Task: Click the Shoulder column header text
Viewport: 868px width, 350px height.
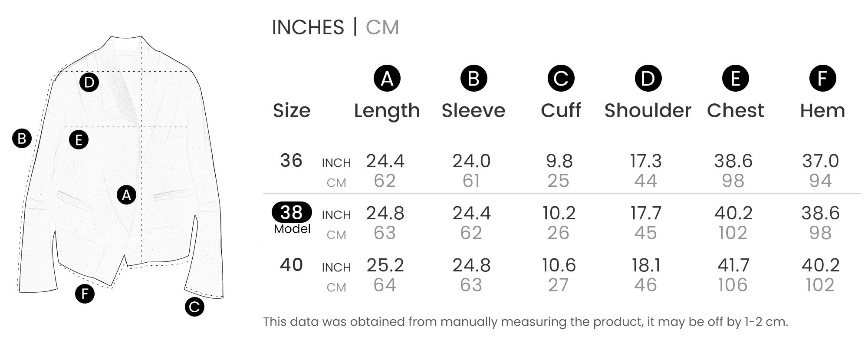Action: (648, 111)
